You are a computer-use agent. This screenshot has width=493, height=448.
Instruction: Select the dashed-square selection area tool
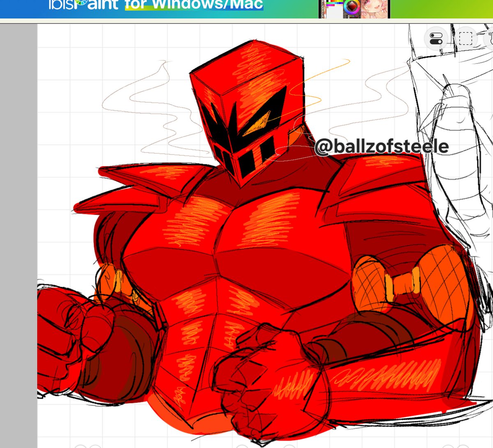point(465,39)
